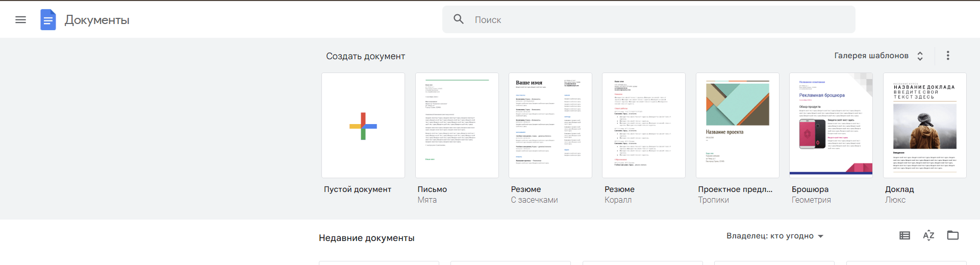Open the Проектное предложение Тропики template thumbnail
Image resolution: width=980 pixels, height=265 pixels.
click(738, 125)
